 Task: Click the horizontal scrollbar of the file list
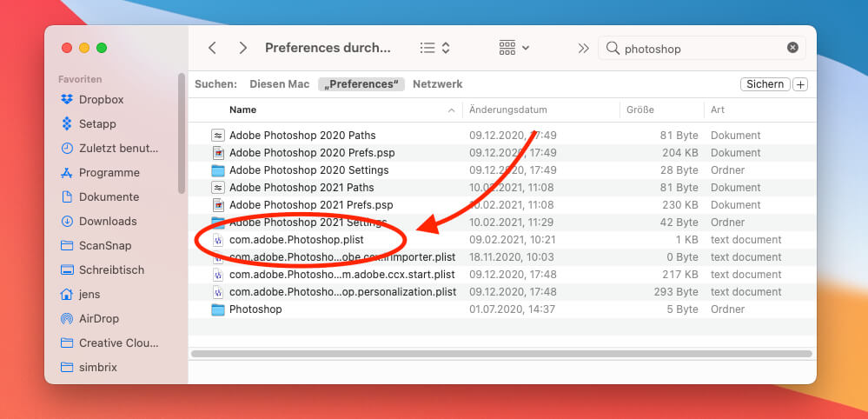pos(501,353)
